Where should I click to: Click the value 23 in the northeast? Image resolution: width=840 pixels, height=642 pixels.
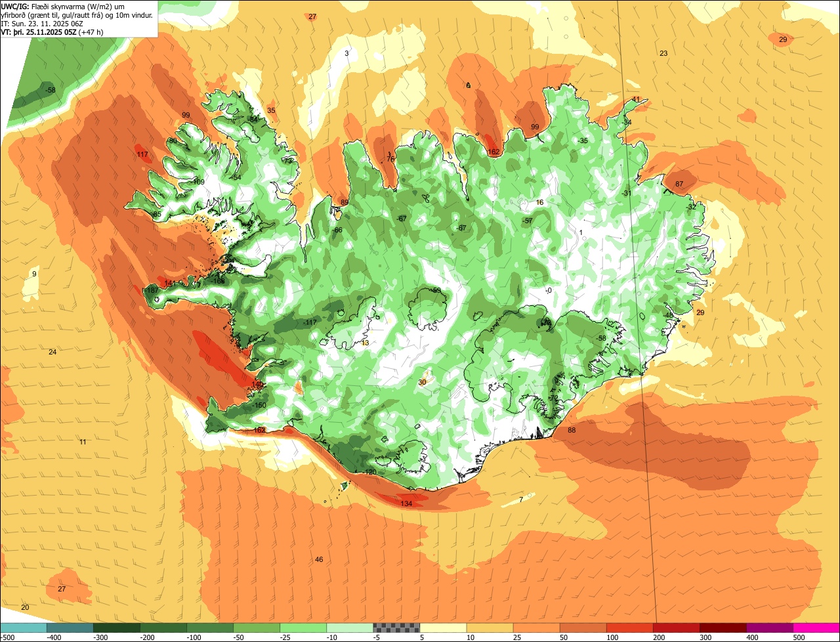pyautogui.click(x=663, y=53)
